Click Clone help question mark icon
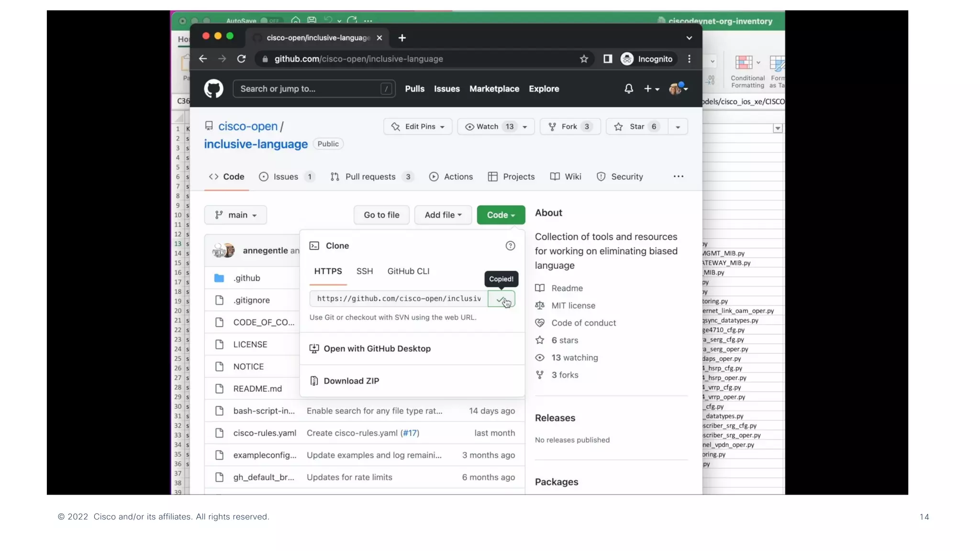The width and height of the screenshot is (980, 551). pos(510,246)
